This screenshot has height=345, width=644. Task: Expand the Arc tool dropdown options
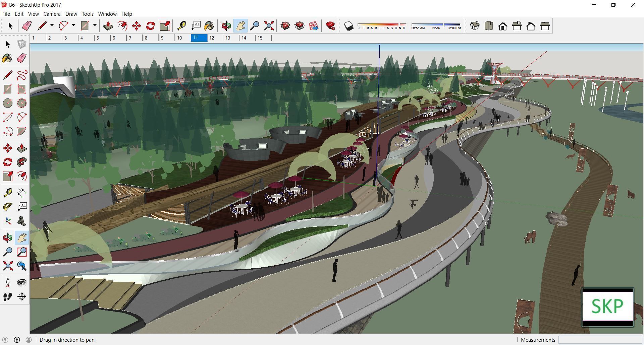tap(73, 25)
